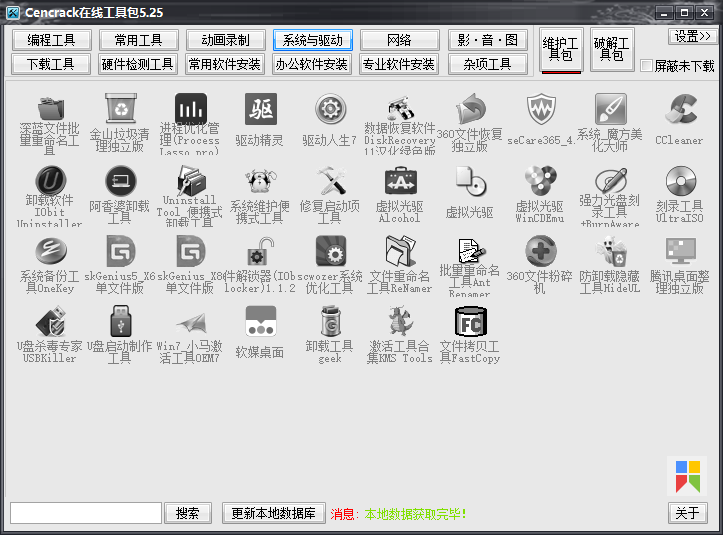Screen dimensions: 723x535
Task: Switch to 影·音·图 category
Action: pos(488,40)
